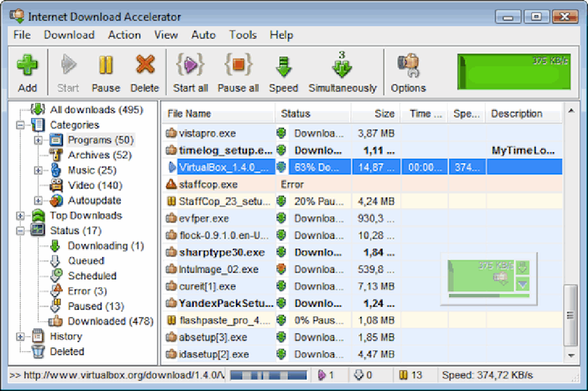Open the Help menu
The image size is (588, 391).
(281, 35)
